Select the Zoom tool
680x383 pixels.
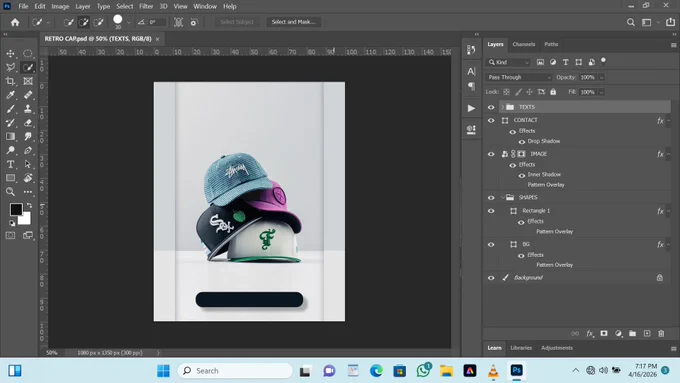[x=10, y=192]
